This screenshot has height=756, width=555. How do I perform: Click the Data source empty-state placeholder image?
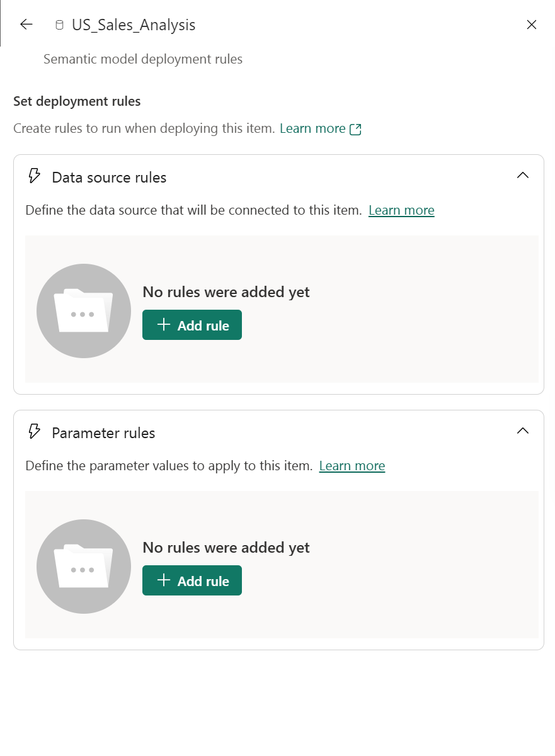[83, 310]
